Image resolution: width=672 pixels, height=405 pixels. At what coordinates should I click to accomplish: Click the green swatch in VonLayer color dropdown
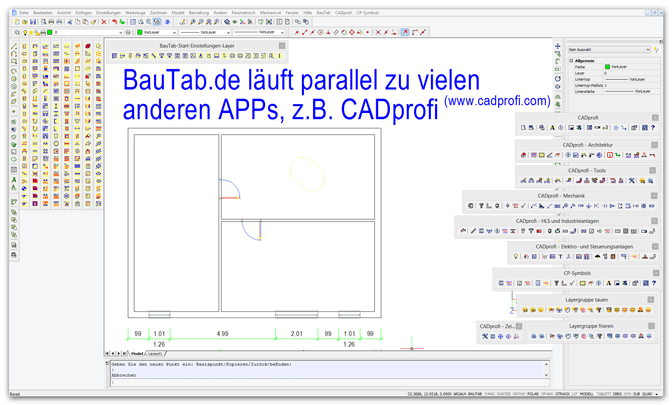140,33
